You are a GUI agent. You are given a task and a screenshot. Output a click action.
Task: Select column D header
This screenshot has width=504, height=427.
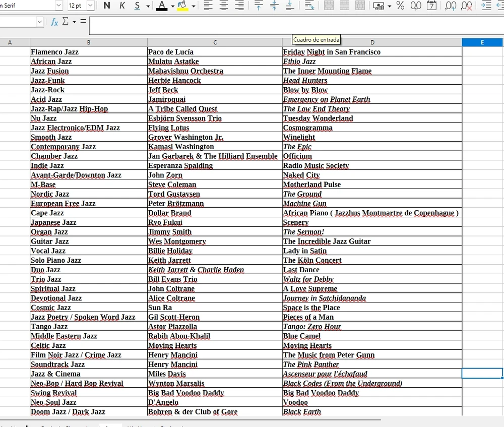coord(372,42)
